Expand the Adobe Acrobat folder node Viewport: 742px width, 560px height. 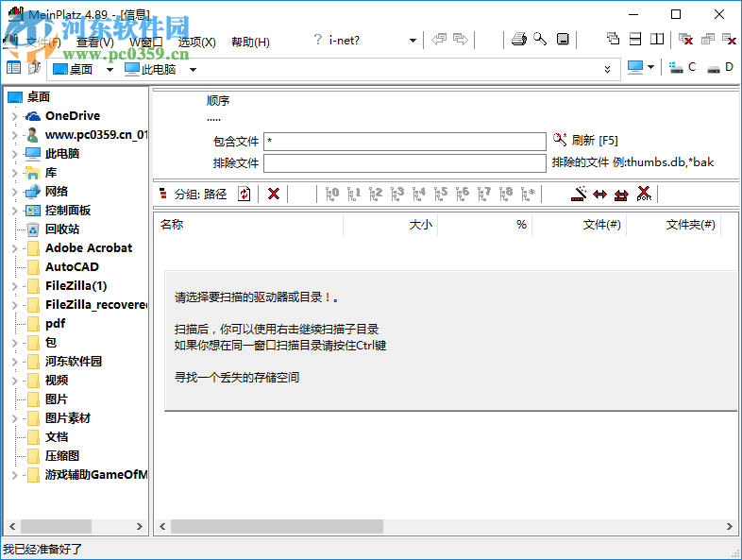point(14,248)
